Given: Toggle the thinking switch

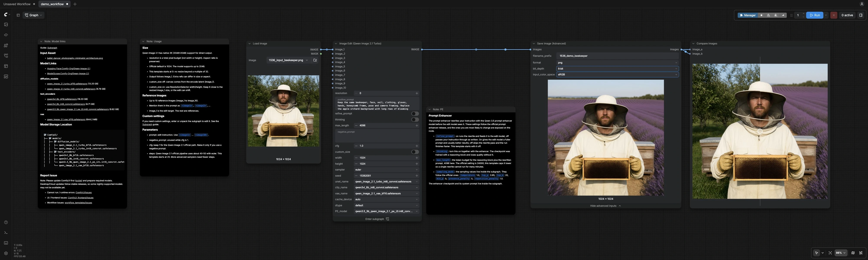Looking at the screenshot, I should pos(415,120).
